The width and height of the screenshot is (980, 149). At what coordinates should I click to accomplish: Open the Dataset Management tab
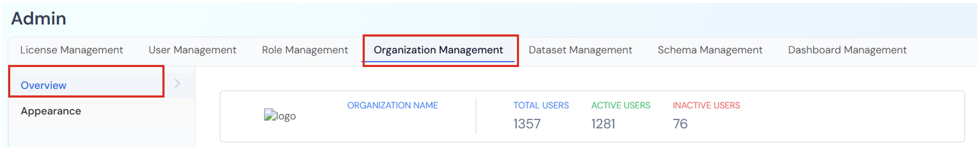580,50
